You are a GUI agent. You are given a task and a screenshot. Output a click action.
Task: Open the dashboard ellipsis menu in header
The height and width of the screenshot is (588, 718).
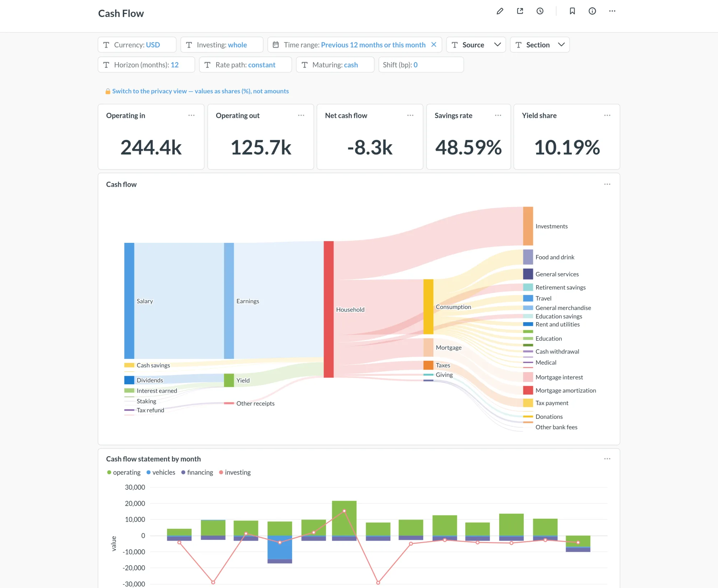pos(612,11)
